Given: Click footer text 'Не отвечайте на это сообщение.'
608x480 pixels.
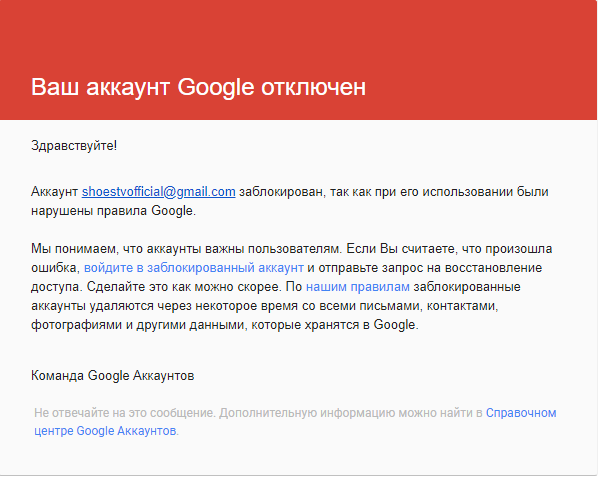Looking at the screenshot, I should [124, 413].
